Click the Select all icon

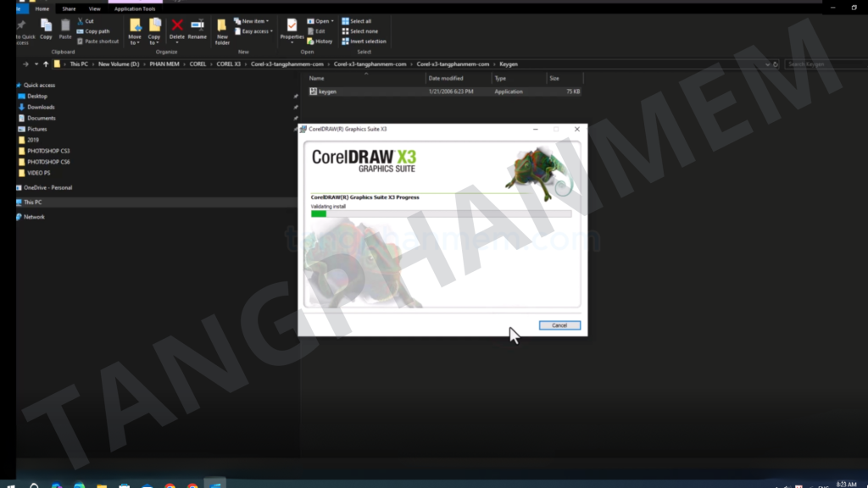click(346, 21)
